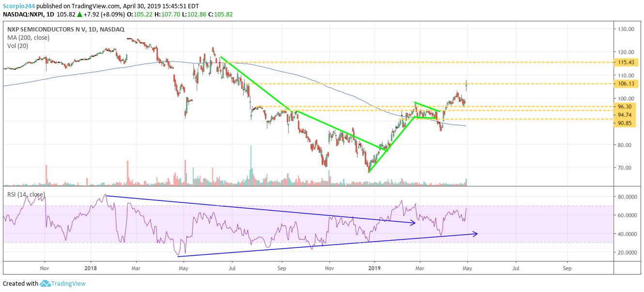Viewport: 644px width, 292px height.
Task: Click the Sep label at right of time axis
Action: pyautogui.click(x=567, y=267)
